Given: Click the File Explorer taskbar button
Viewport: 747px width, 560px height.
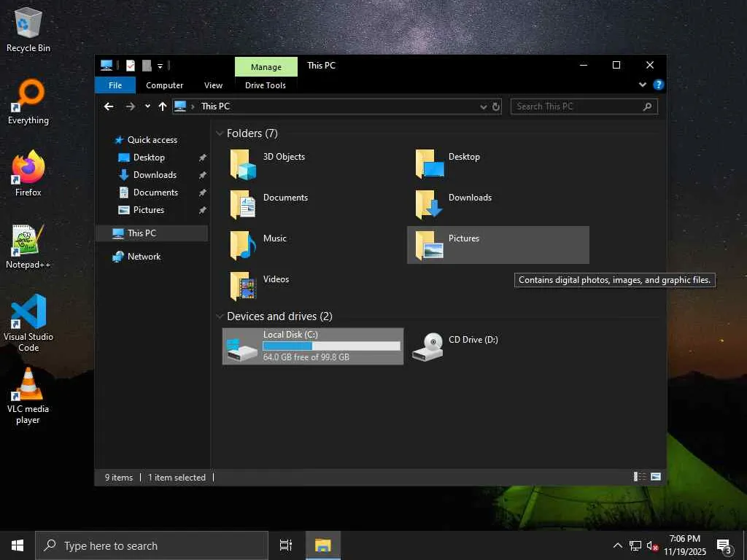Looking at the screenshot, I should coord(323,545).
